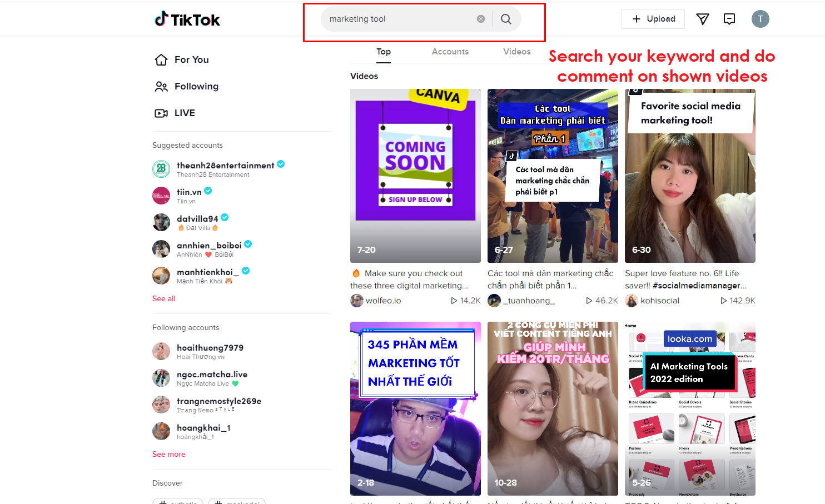The width and height of the screenshot is (825, 504).
Task: Open the Canva Coming Soon video
Action: [415, 176]
